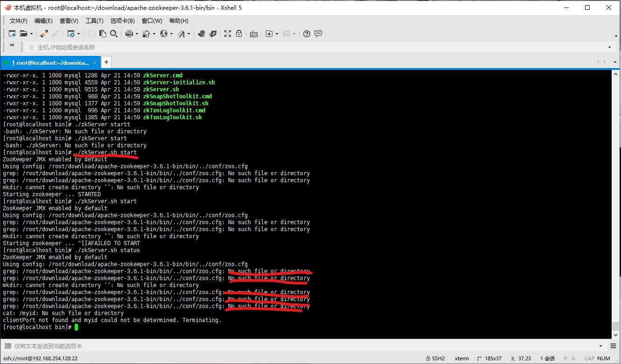This screenshot has height=364, width=621.
Task: Open the font settings icon
Action: point(181,34)
